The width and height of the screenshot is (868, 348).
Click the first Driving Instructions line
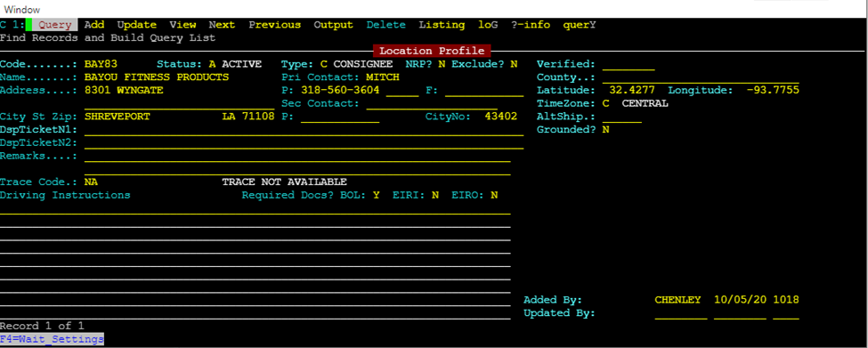pyautogui.click(x=256, y=209)
